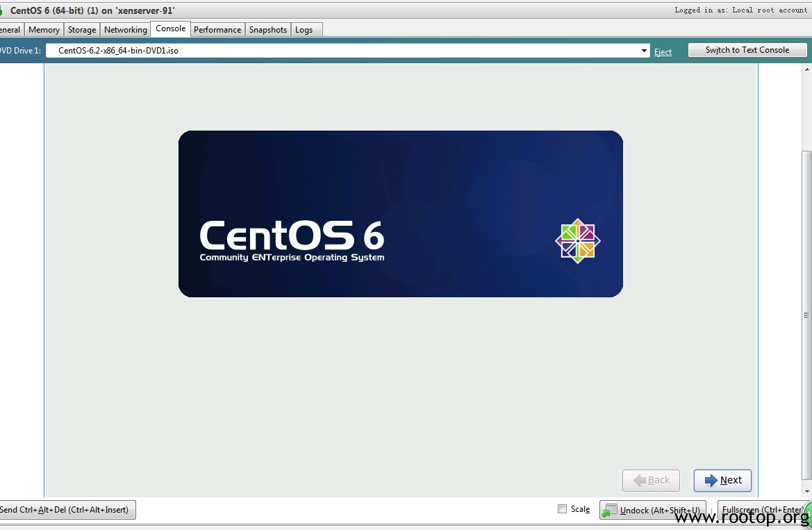This screenshot has height=530, width=812.
Task: Click Send Ctrl+Alt+Del button
Action: point(67,510)
